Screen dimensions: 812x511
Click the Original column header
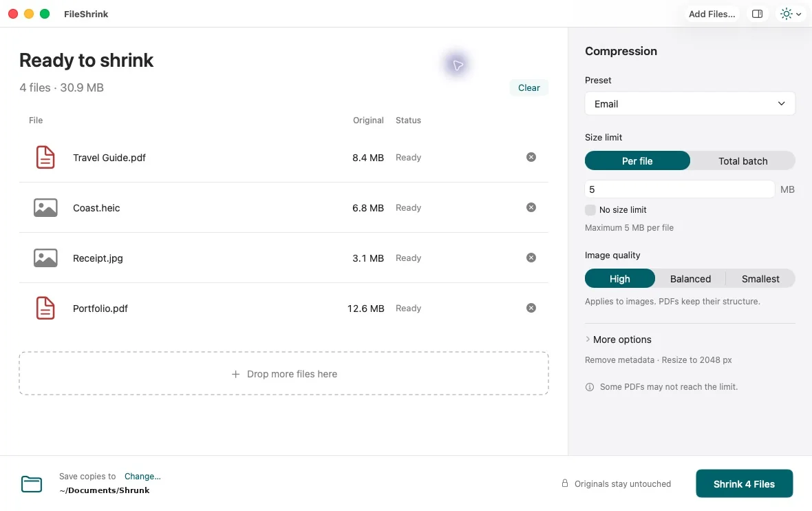pos(368,121)
